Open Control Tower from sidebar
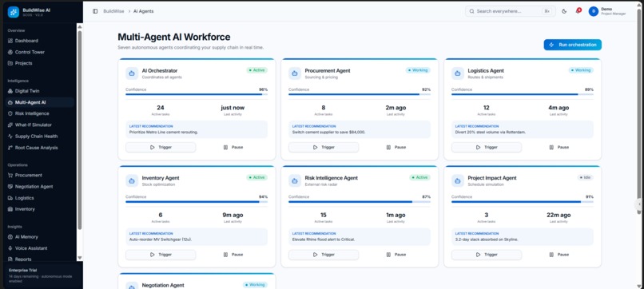The height and width of the screenshot is (289, 644). click(x=40, y=52)
